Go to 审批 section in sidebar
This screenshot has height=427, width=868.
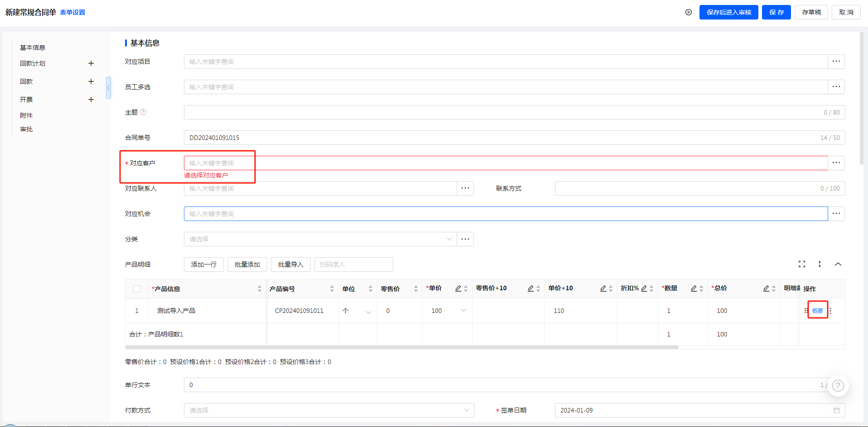point(26,129)
